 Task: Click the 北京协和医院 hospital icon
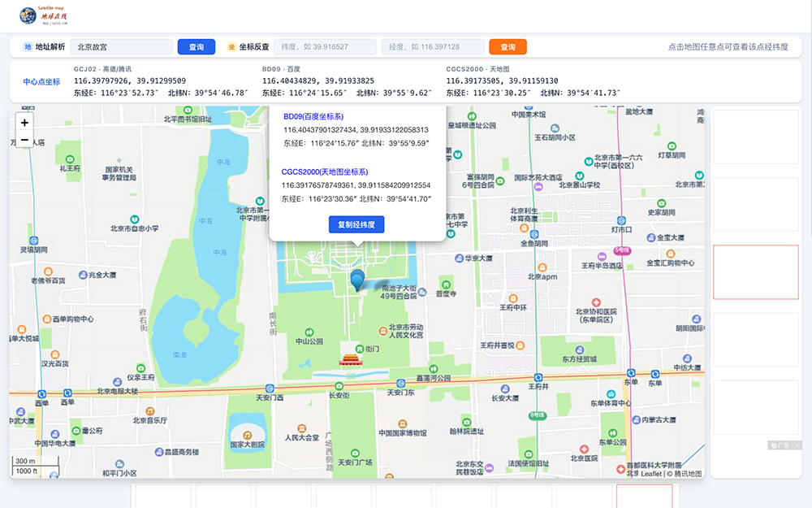(596, 302)
